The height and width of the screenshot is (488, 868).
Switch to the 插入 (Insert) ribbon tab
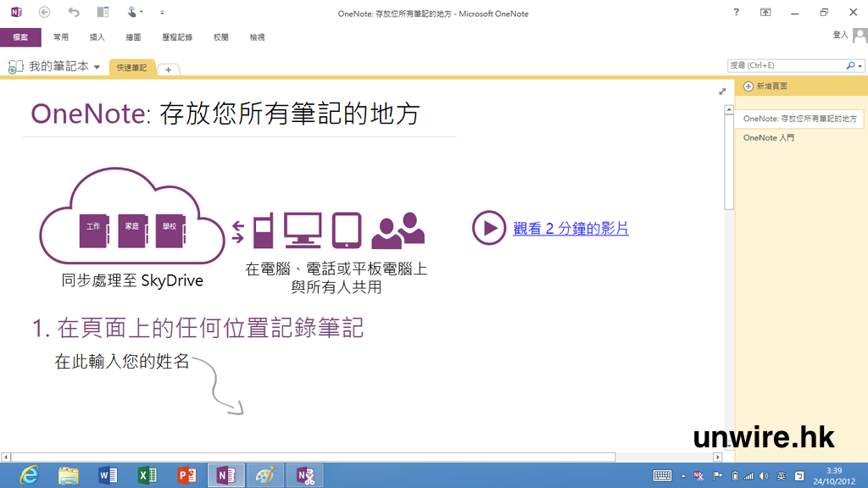point(97,37)
